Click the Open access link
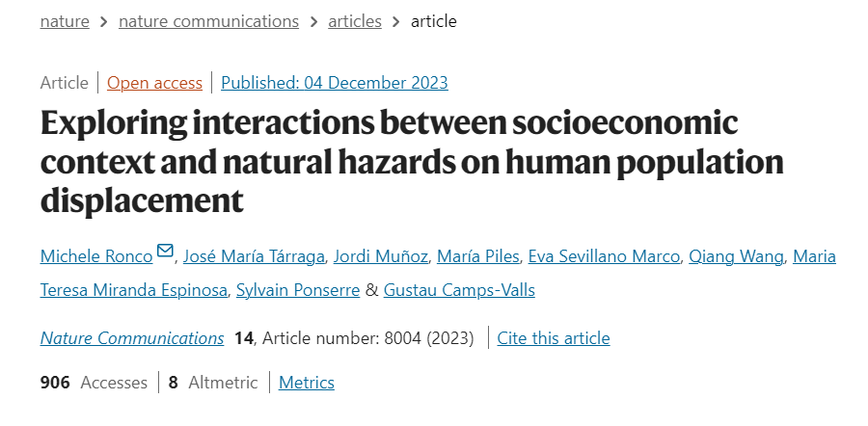This screenshot has width=868, height=426. 154,83
